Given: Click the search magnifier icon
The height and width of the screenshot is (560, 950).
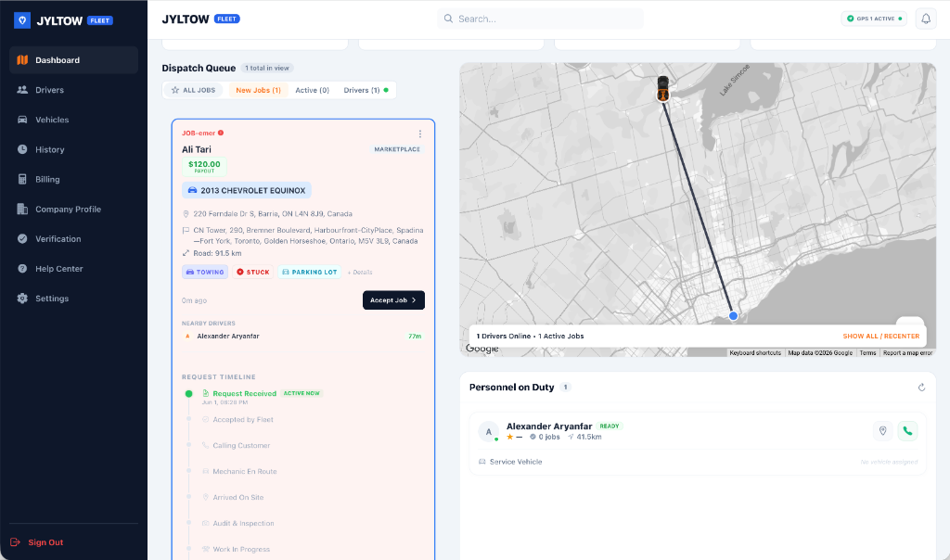Looking at the screenshot, I should (448, 19).
